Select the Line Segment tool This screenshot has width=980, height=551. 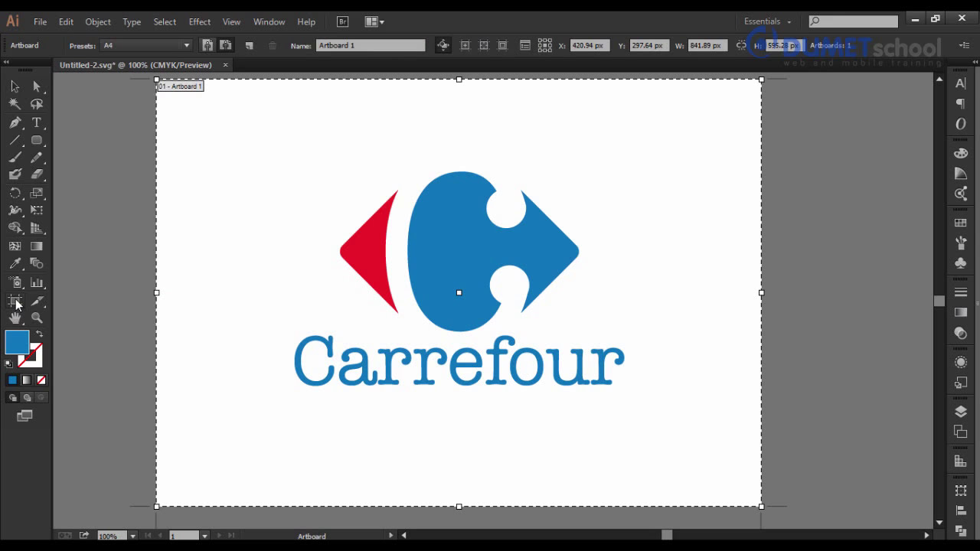15,140
